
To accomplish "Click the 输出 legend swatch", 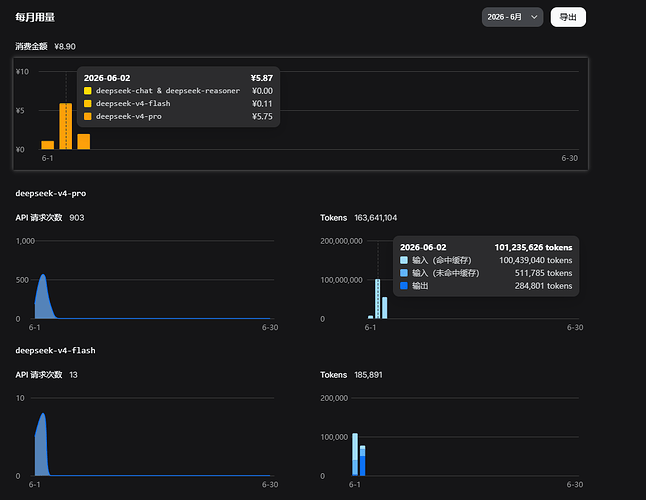I will 404,285.
